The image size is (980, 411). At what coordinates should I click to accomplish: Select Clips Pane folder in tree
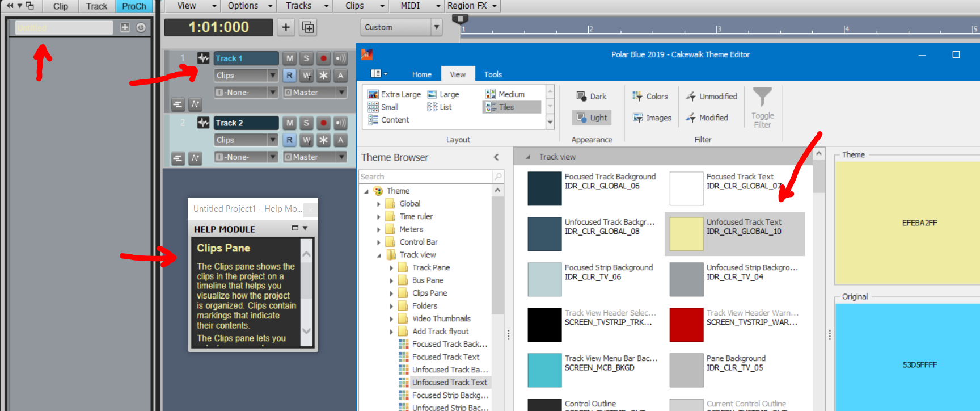[x=429, y=293]
